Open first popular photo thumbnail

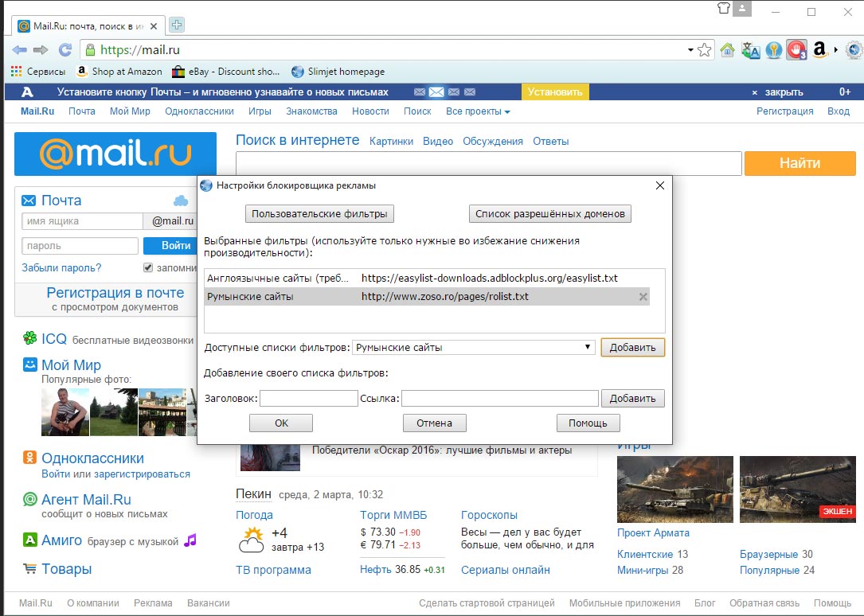(65, 412)
